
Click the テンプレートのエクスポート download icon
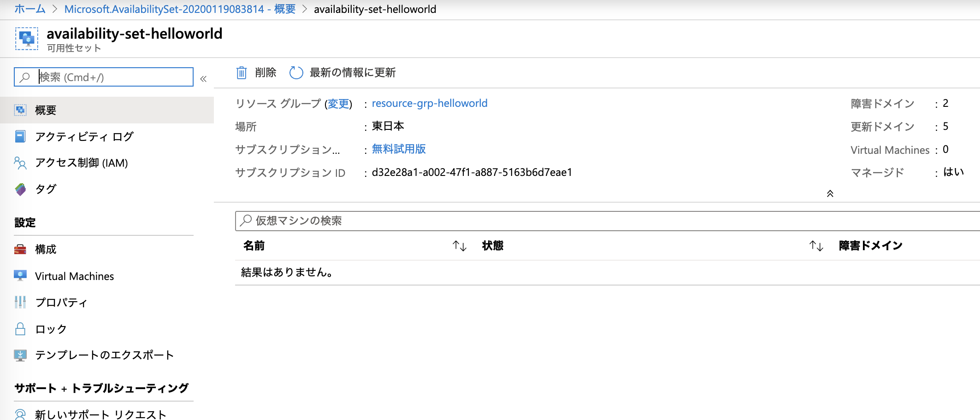[20, 355]
